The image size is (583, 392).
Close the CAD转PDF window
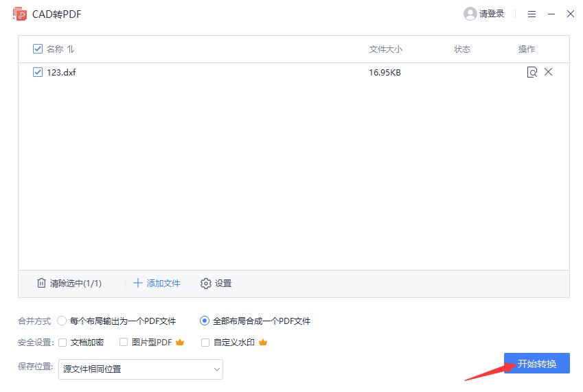click(571, 14)
